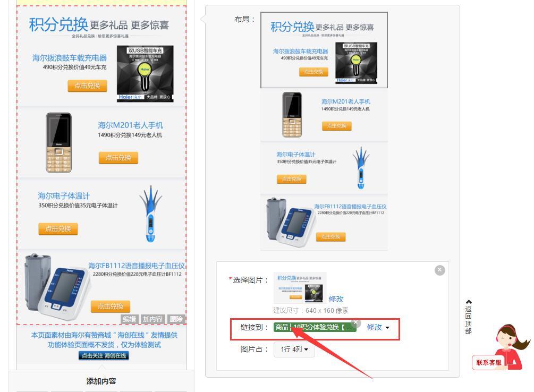Remove the linked product tag
Image resolution: width=534 pixels, height=392 pixels.
[x=355, y=322]
